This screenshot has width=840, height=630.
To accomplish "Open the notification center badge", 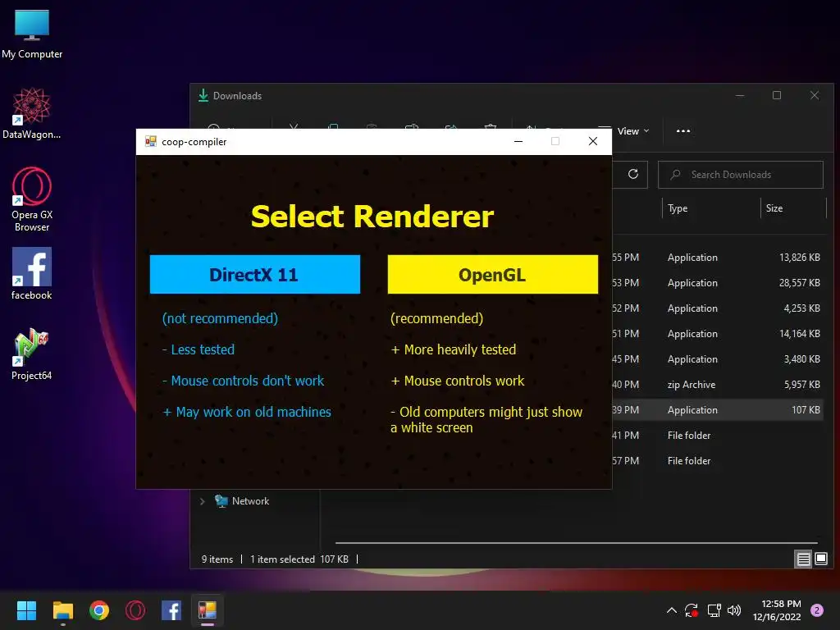I will [817, 610].
